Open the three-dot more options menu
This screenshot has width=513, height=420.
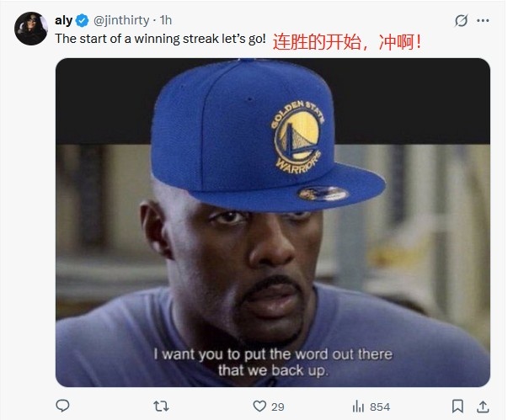tap(483, 20)
